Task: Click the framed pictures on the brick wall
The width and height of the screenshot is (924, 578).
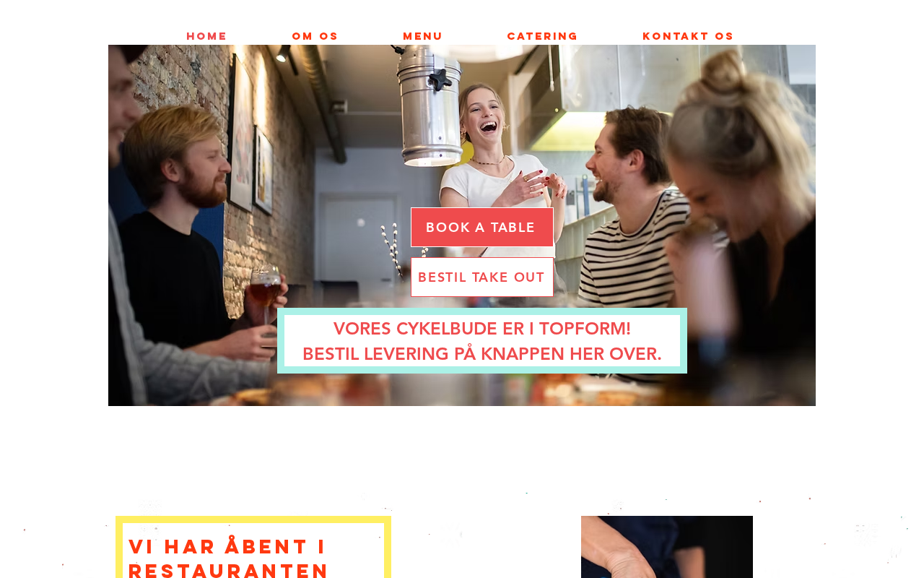Action: tap(251, 137)
